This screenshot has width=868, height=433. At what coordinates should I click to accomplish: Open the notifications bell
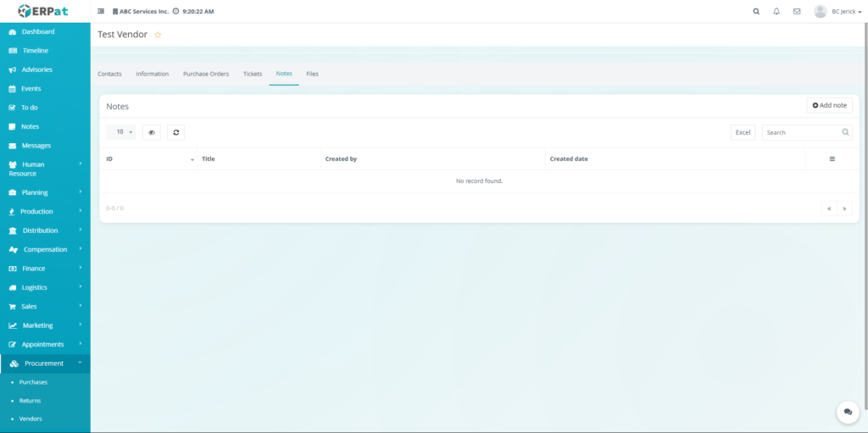pyautogui.click(x=776, y=12)
